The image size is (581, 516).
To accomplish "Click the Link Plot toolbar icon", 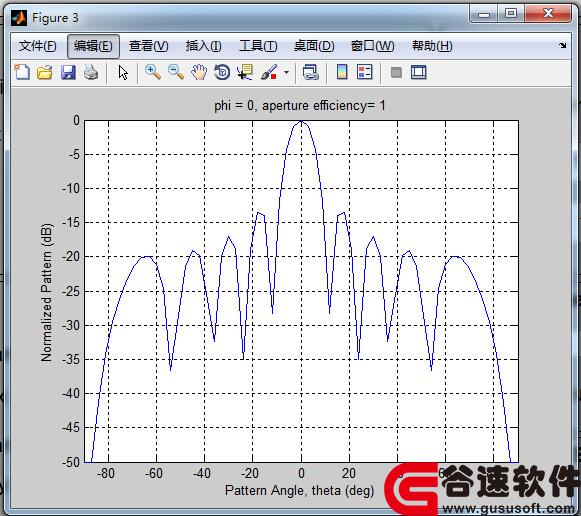I will tap(311, 72).
